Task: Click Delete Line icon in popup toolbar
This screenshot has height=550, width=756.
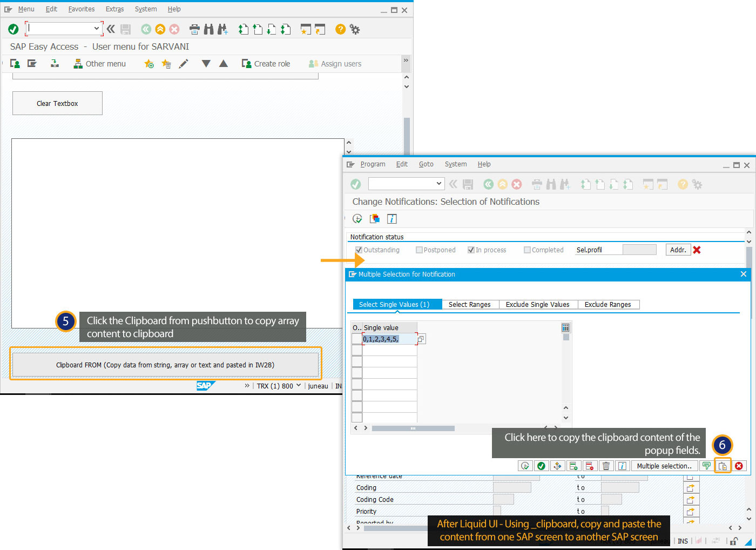Action: click(590, 466)
